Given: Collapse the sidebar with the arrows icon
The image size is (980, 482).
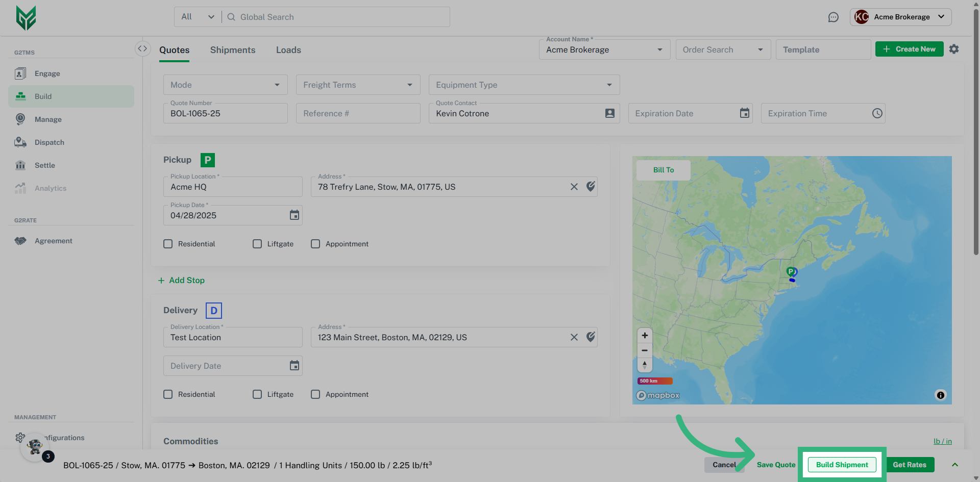Looking at the screenshot, I should (142, 48).
